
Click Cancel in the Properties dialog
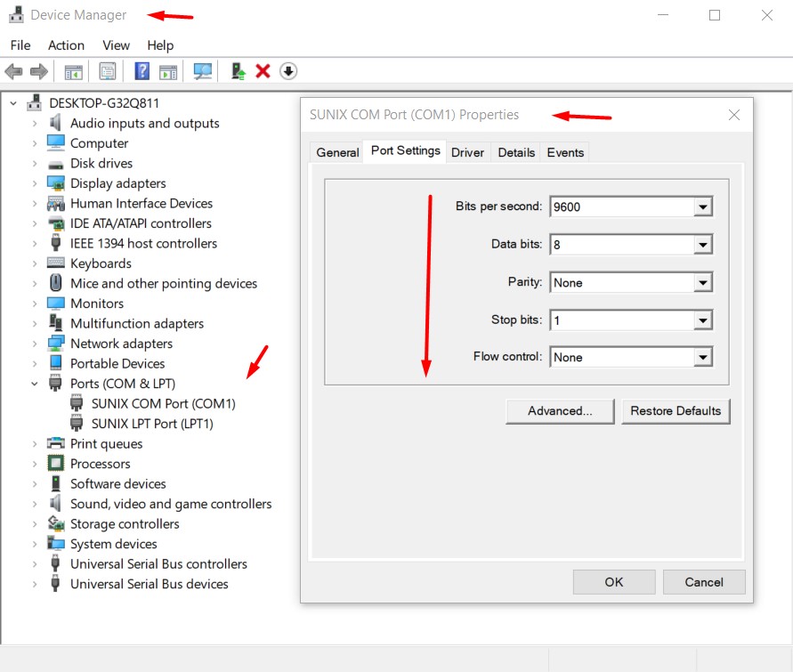704,582
